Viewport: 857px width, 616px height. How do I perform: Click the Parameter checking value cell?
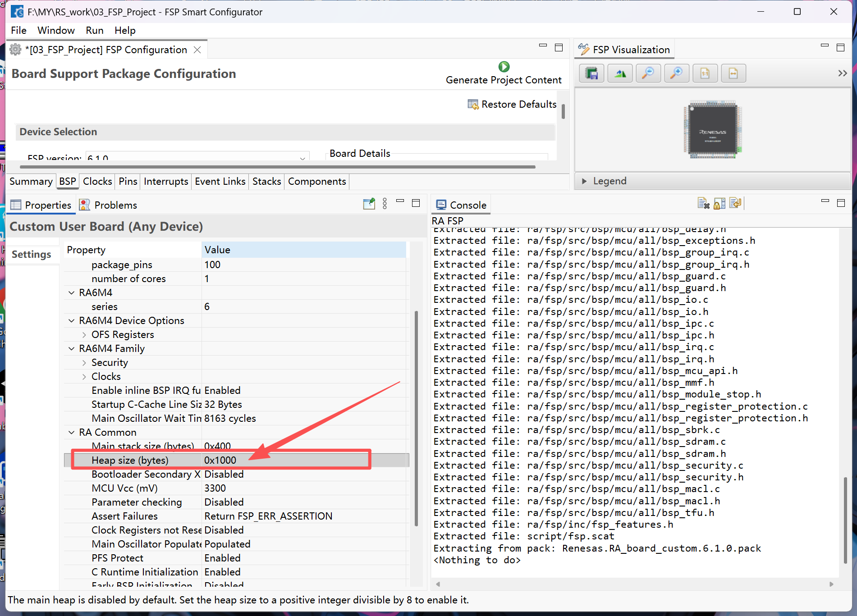[305, 502]
